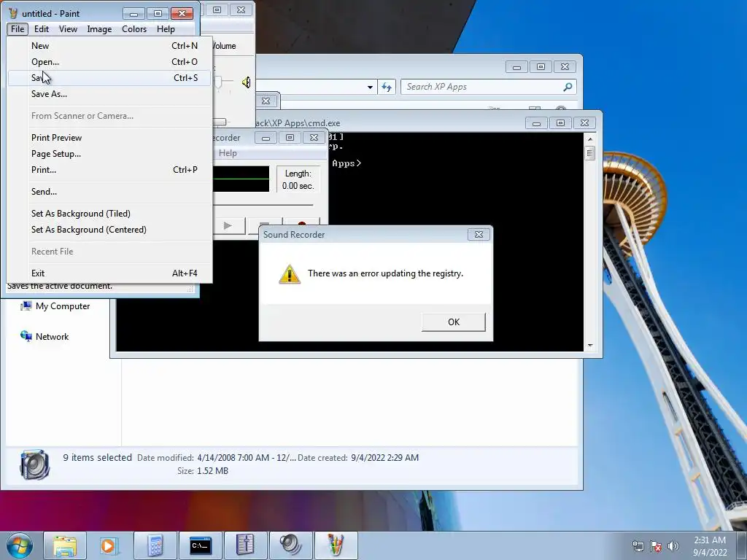Image resolution: width=747 pixels, height=560 pixels.
Task: Click the speaker details icon in the Explorer status pane
Action: pos(35,464)
